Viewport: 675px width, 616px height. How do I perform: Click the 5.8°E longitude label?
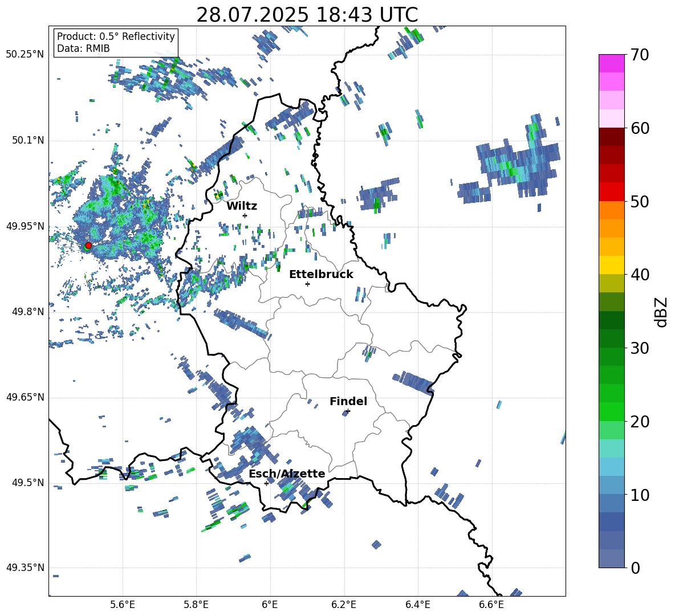point(196,605)
